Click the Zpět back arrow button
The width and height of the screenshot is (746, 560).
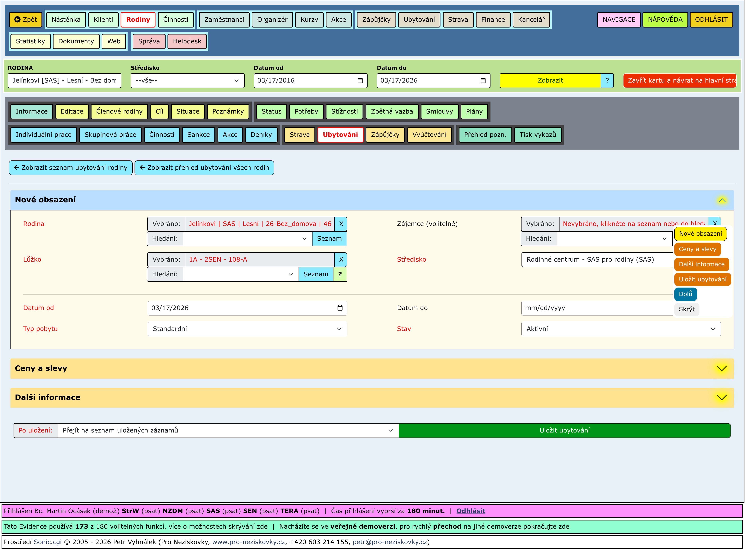pos(26,20)
